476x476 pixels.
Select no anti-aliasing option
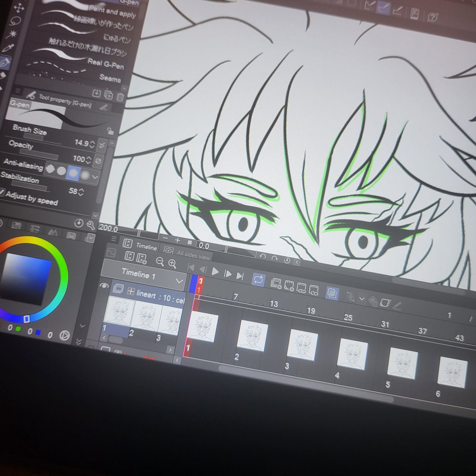click(50, 169)
